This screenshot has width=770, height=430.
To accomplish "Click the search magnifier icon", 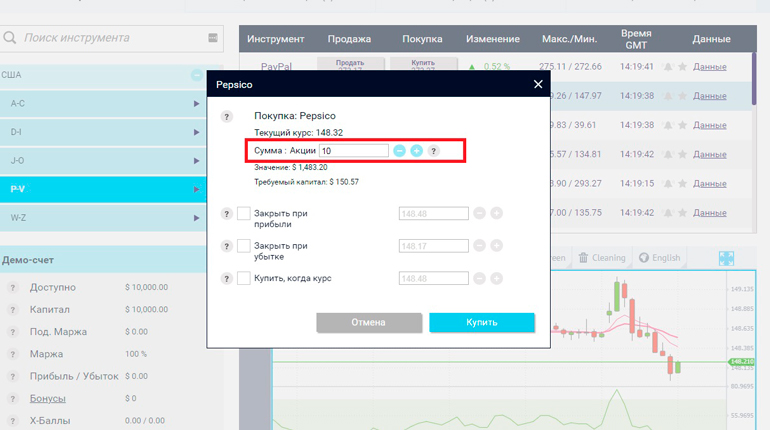I will [x=10, y=38].
